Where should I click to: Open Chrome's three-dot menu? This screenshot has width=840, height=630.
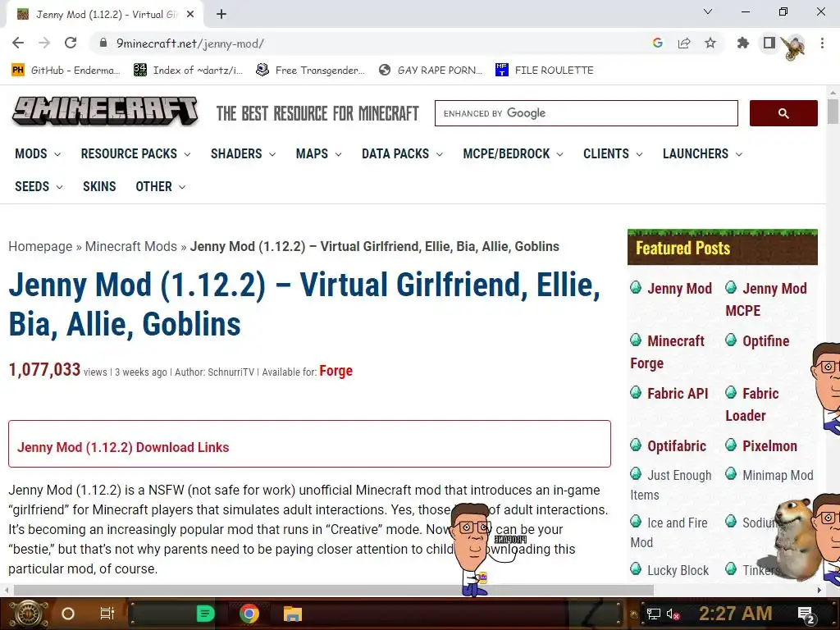[822, 43]
